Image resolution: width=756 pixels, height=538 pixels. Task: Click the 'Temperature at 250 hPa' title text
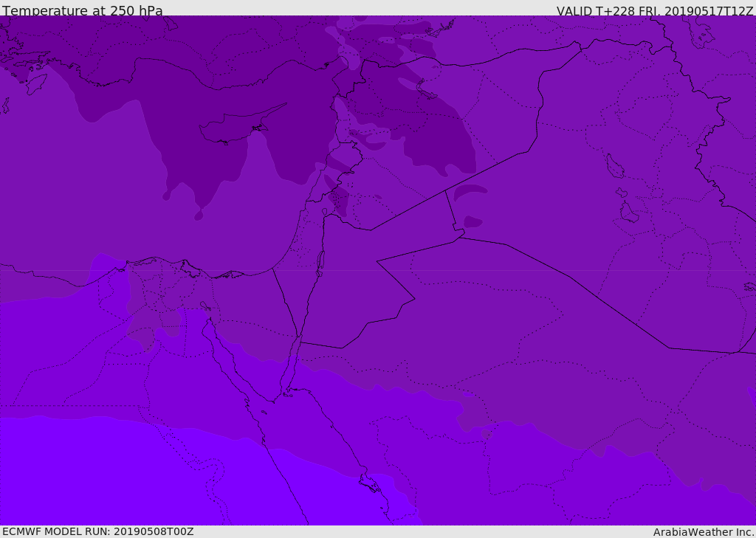pos(83,10)
